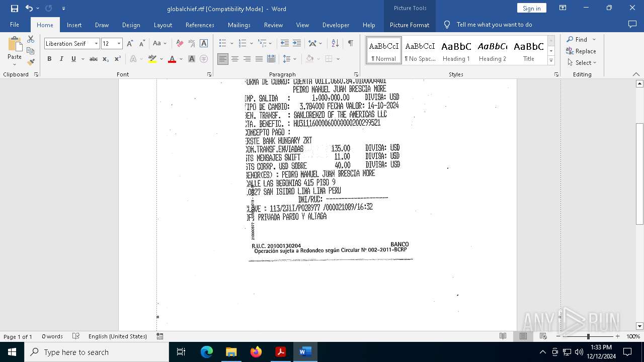The image size is (644, 362).
Task: Open the Adobe Acrobat taskbar icon
Action: tap(280, 352)
